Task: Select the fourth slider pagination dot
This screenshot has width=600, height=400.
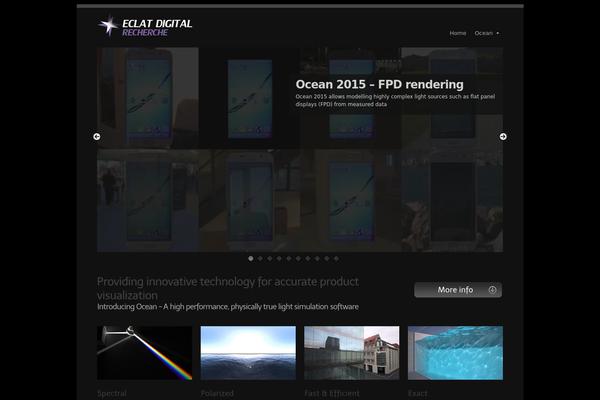Action: point(279,259)
